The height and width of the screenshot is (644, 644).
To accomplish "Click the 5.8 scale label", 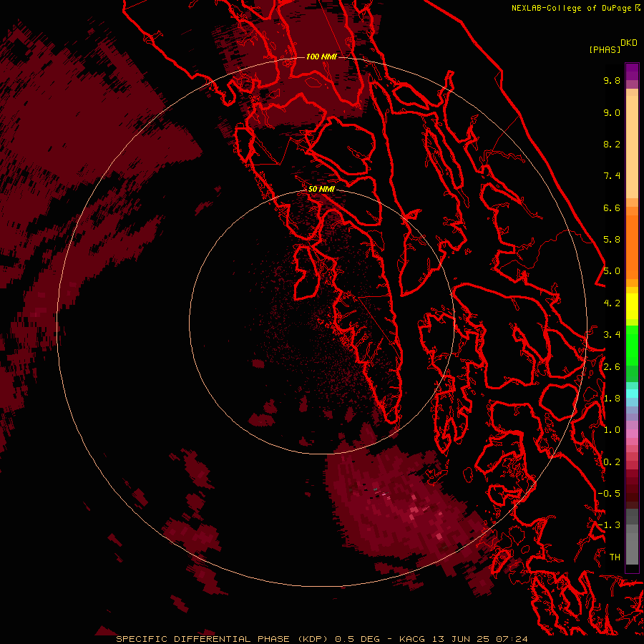I will click(x=612, y=240).
